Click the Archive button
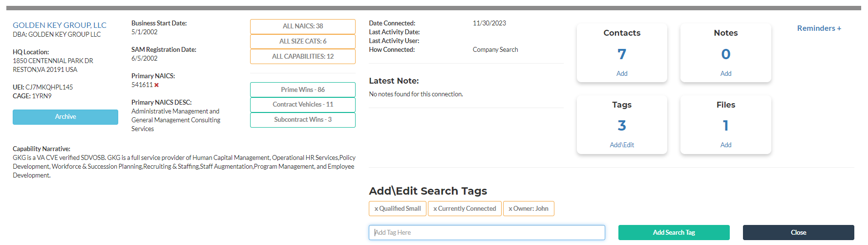Image resolution: width=868 pixels, height=245 pixels. pos(65,117)
